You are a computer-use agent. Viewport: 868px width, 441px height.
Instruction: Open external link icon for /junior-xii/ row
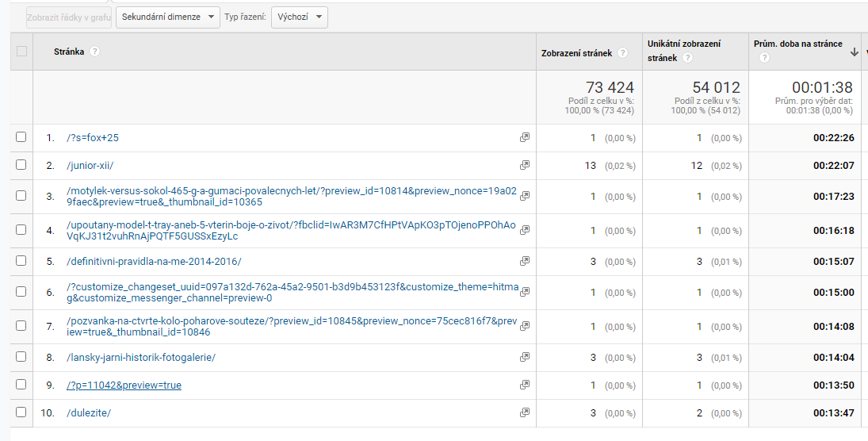coord(524,165)
